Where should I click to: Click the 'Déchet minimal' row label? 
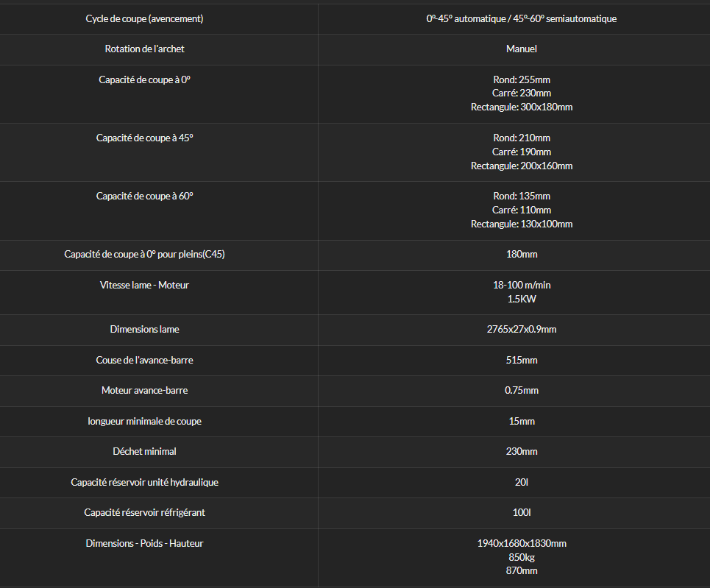(x=144, y=452)
